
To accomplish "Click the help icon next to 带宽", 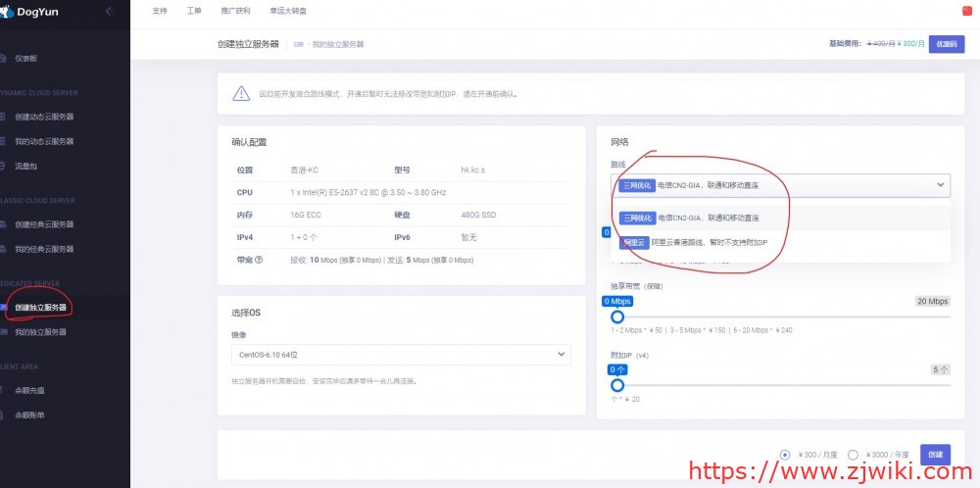I will point(259,260).
